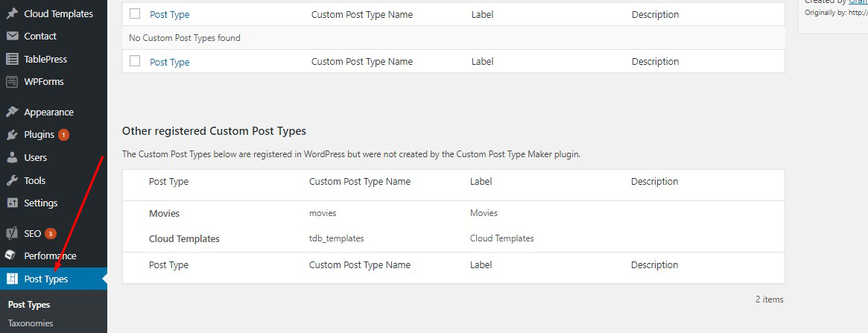The width and height of the screenshot is (868, 333).
Task: Open the Taxonomies submenu item
Action: pos(31,323)
